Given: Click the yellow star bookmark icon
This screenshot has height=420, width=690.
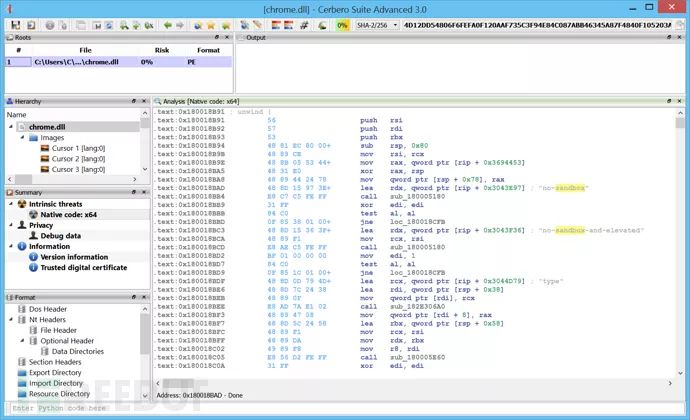Looking at the screenshot, I should click(x=213, y=24).
